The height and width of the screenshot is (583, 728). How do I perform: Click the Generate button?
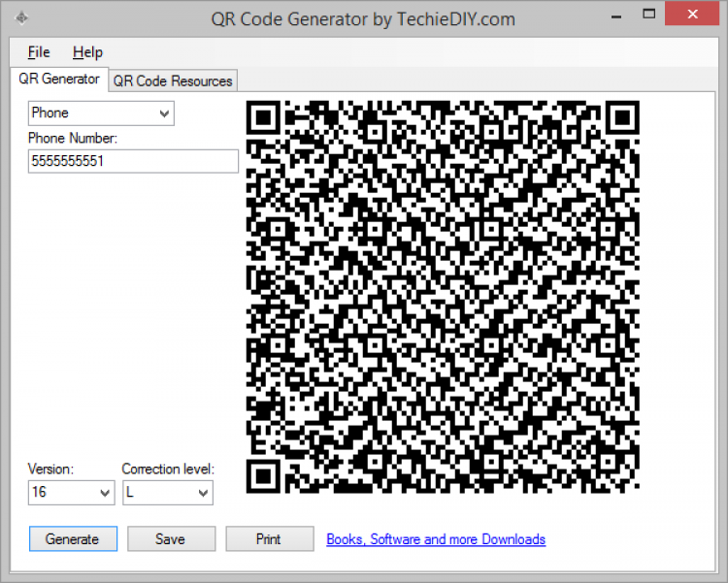click(x=73, y=539)
